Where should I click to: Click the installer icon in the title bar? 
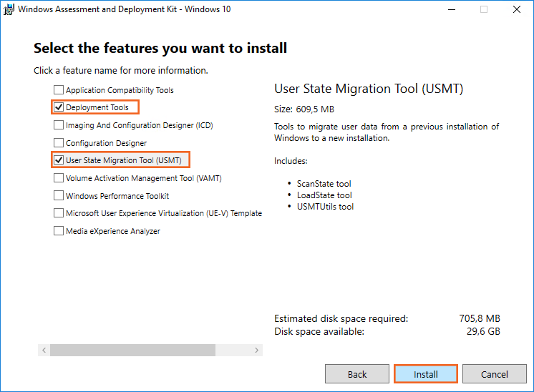9,9
